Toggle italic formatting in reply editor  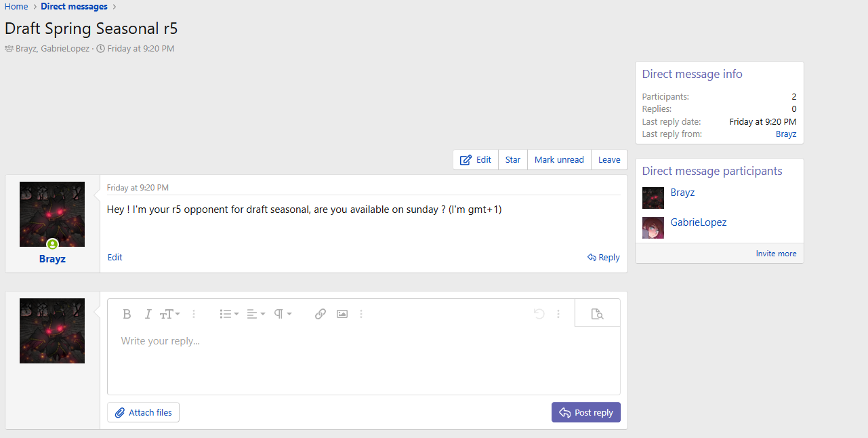(x=148, y=314)
